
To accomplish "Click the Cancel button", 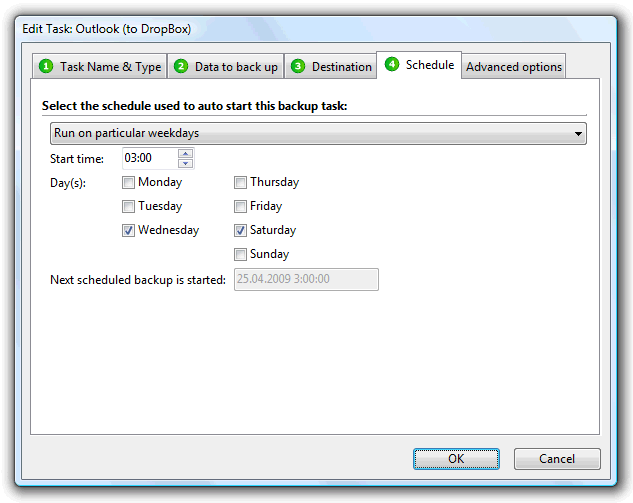I will coord(557,459).
